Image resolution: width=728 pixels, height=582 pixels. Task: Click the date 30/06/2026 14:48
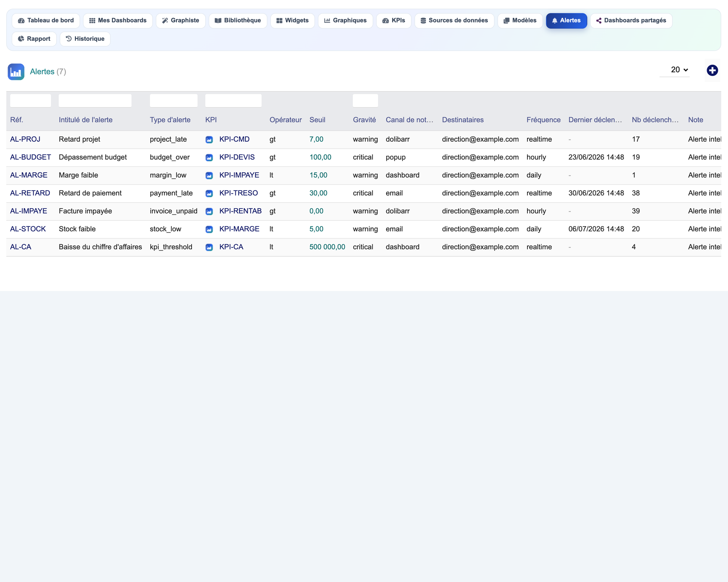(596, 193)
